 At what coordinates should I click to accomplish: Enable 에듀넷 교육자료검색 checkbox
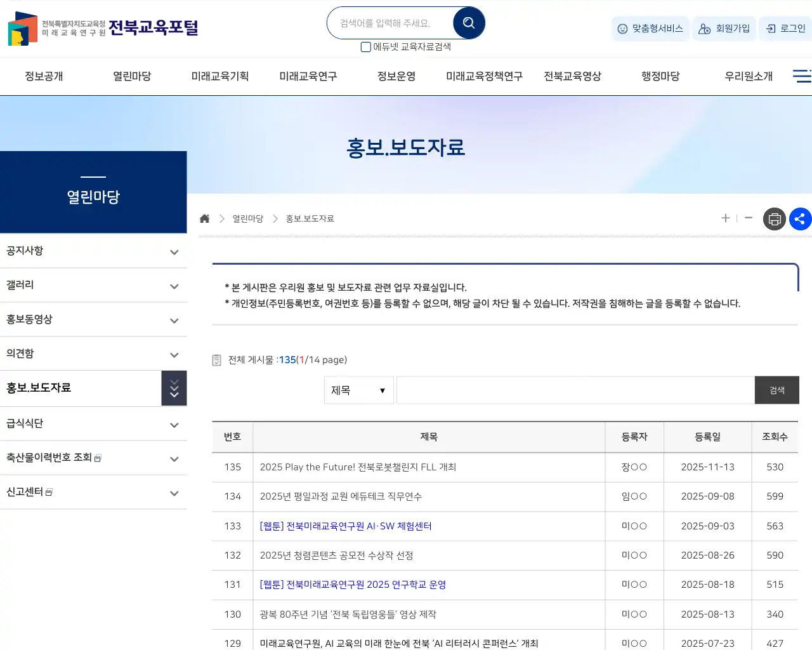click(365, 47)
